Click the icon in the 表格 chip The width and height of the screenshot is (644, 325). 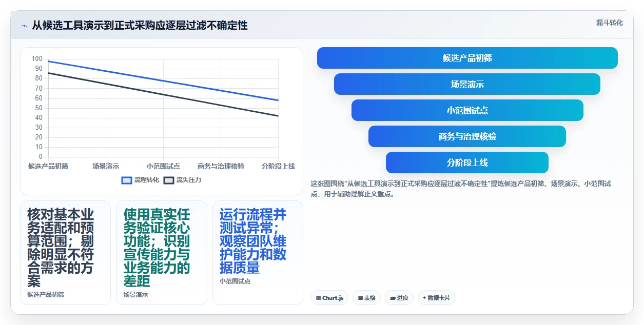[360, 298]
